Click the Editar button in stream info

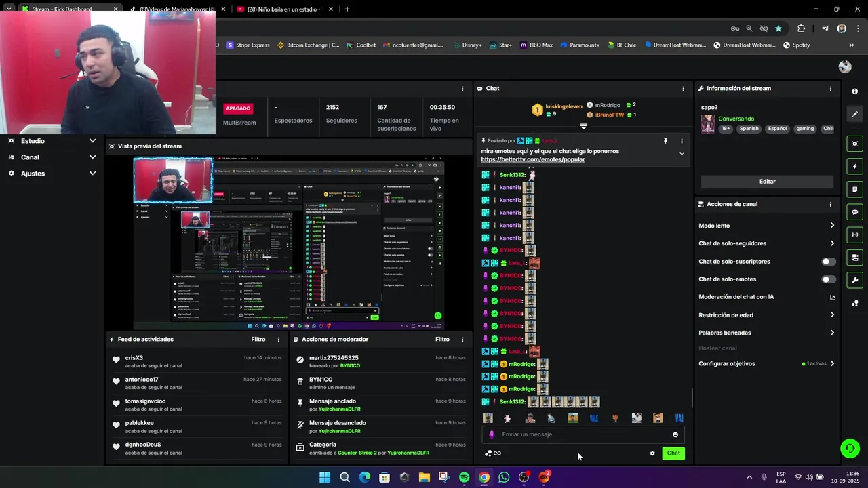[767, 182]
